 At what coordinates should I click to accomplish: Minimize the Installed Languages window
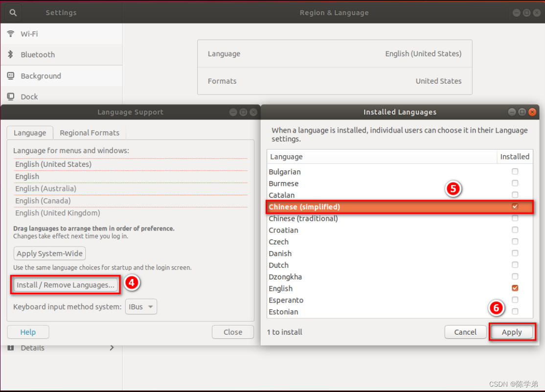[512, 112]
